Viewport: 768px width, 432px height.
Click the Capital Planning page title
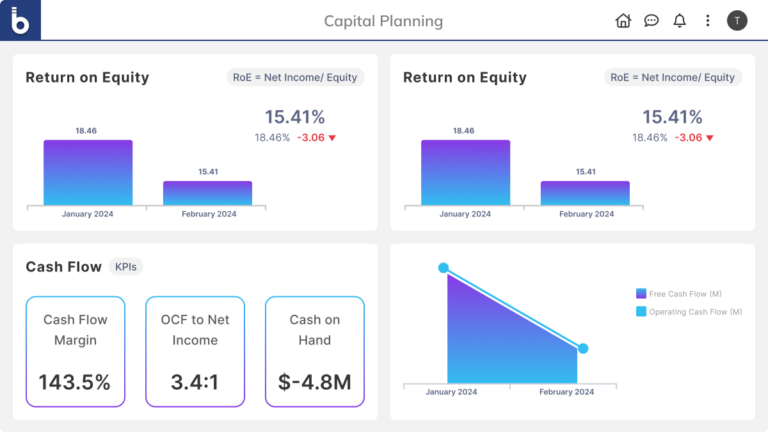pos(383,21)
